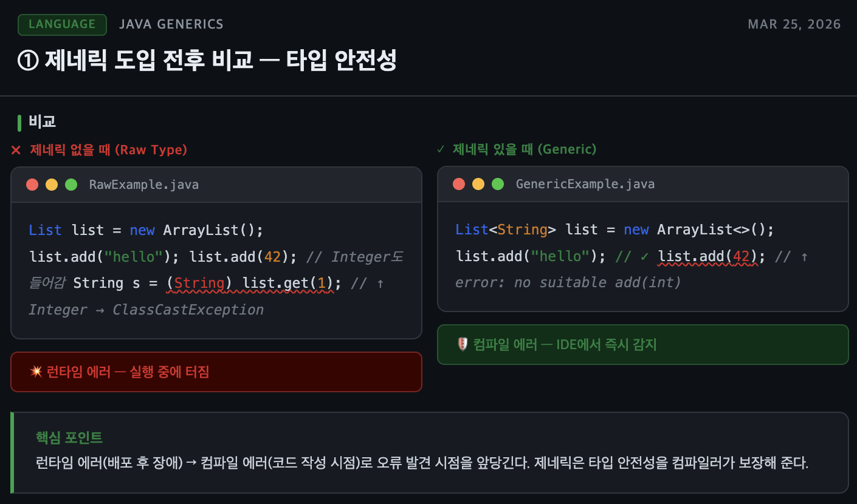Toggle the green checkmark beside Generic heading
857x504 pixels.
442,149
